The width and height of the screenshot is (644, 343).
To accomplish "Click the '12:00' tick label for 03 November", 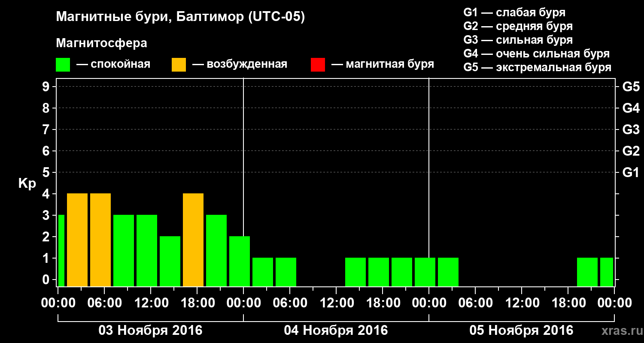I will (151, 303).
